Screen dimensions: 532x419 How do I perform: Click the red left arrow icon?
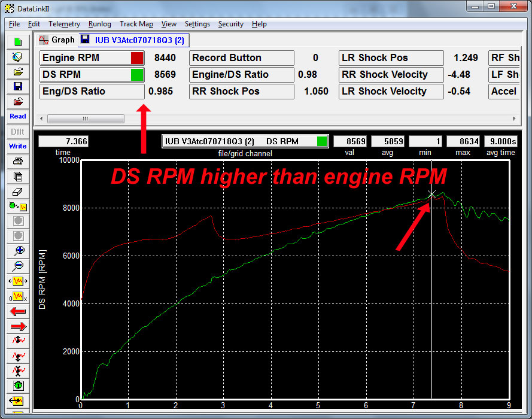click(18, 311)
